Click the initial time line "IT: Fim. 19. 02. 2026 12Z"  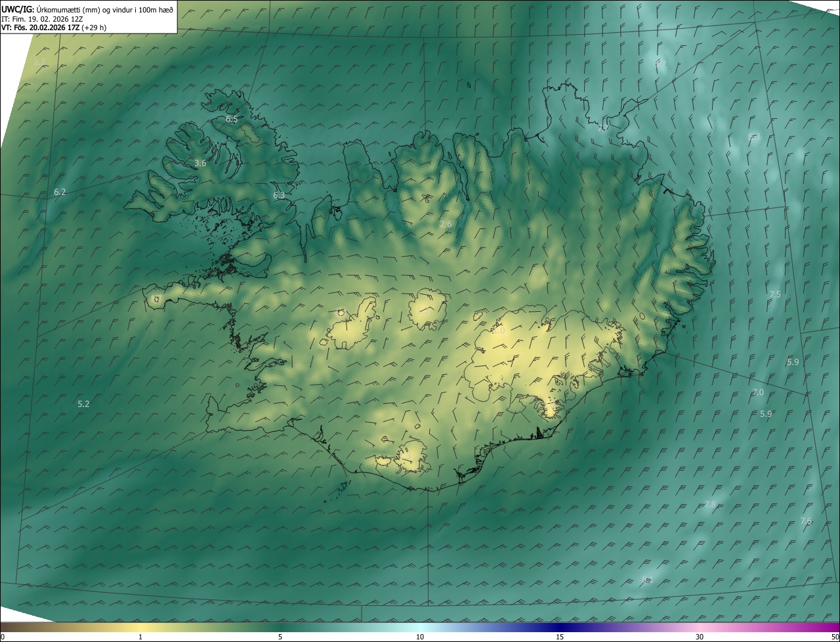click(x=42, y=18)
